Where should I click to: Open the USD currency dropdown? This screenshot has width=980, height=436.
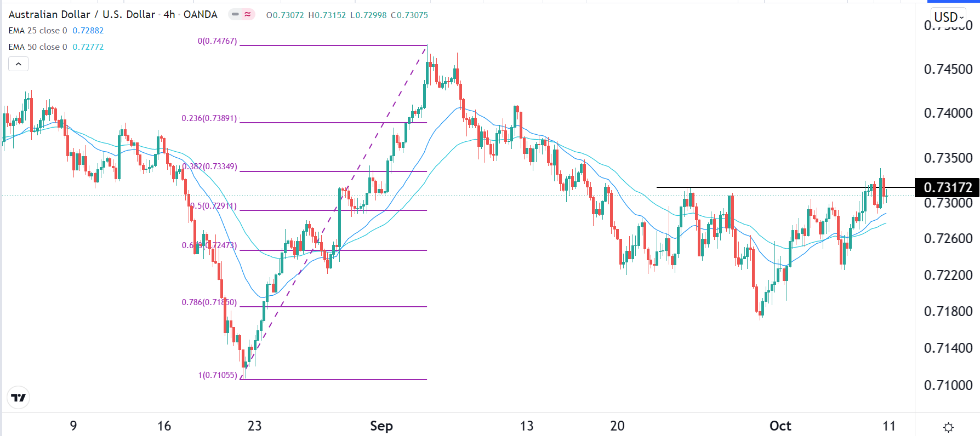(x=948, y=17)
